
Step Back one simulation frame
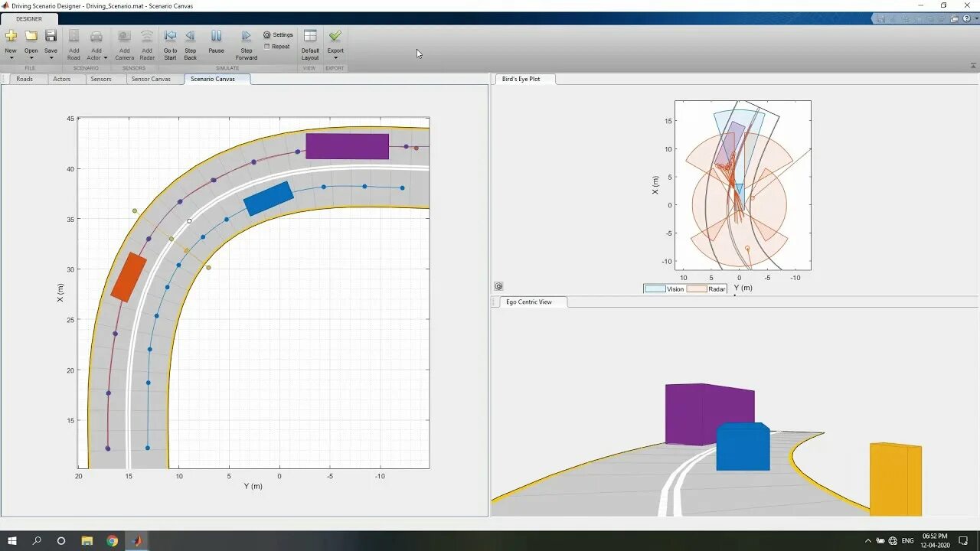190,36
